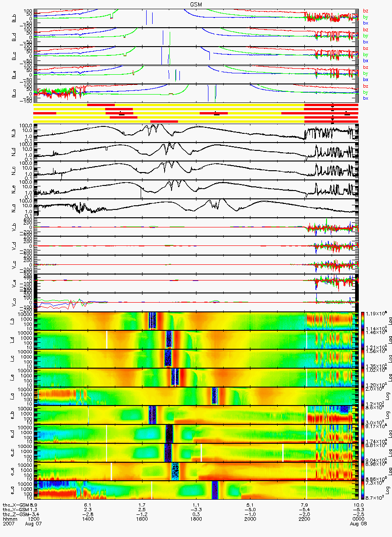Click the color bar next to the i_a spectrogram
Viewport: 392px width, 537px height.
[362, 397]
